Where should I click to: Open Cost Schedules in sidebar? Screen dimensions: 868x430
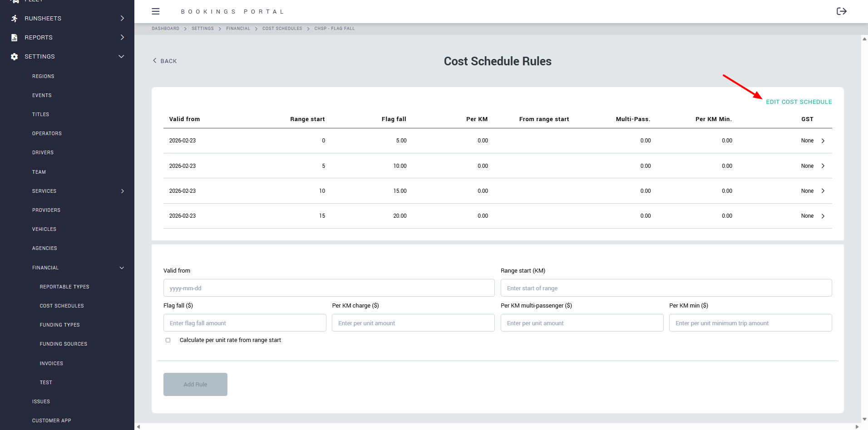click(x=62, y=306)
